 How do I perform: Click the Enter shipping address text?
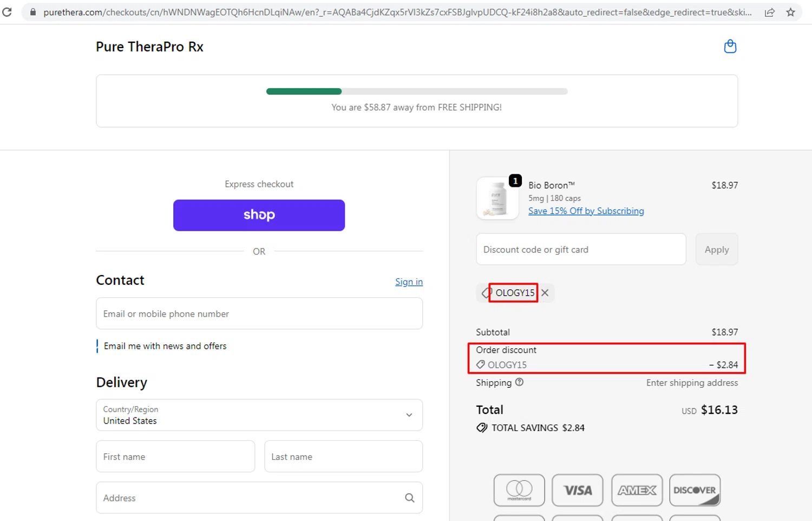point(692,383)
